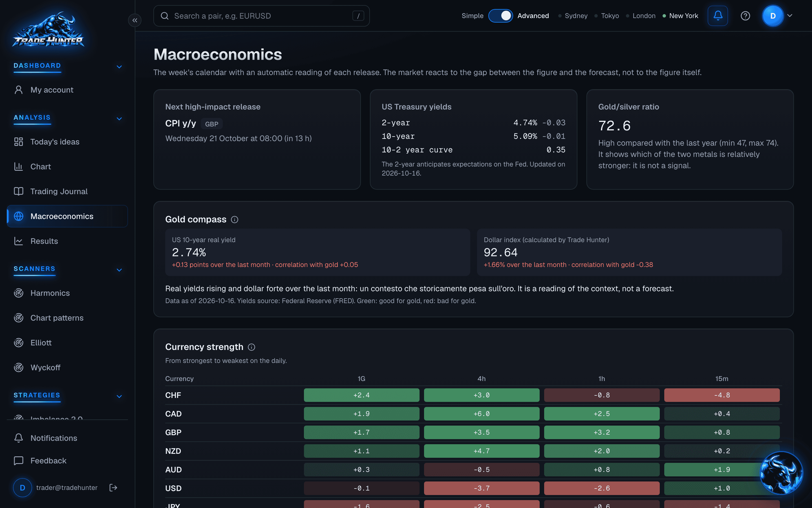The width and height of the screenshot is (812, 508).
Task: Collapse the sidebar with double-chevron button
Action: [x=134, y=20]
